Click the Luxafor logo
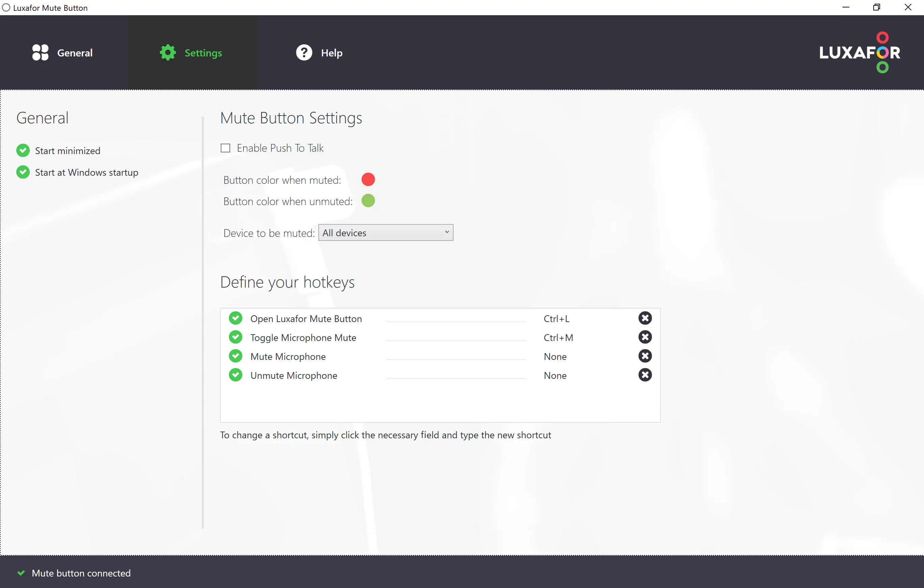 click(859, 52)
